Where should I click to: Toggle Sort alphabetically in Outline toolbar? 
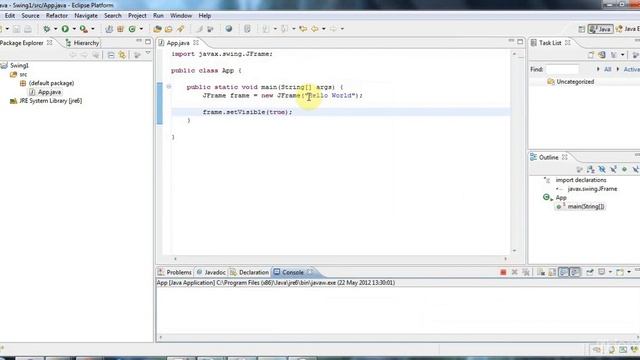591,169
